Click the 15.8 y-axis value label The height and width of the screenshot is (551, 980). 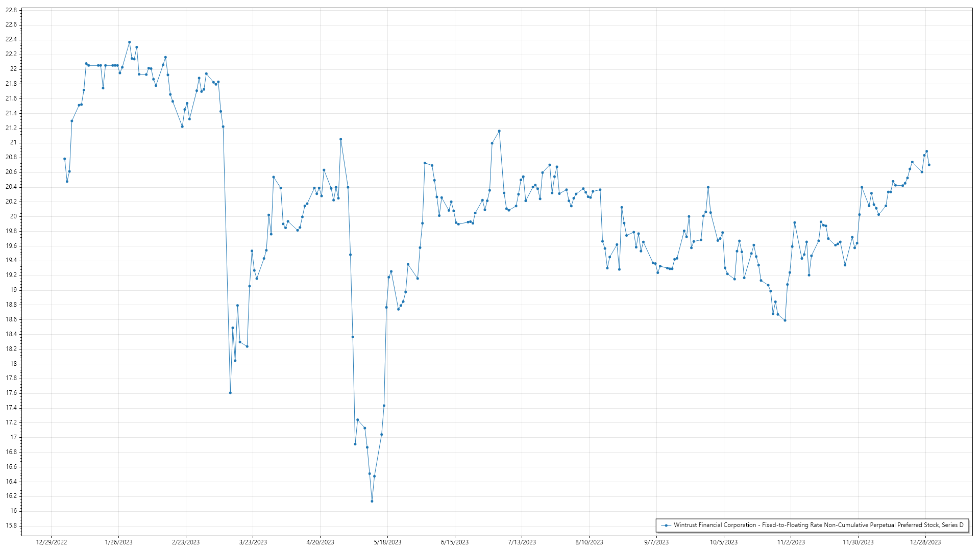coord(11,525)
